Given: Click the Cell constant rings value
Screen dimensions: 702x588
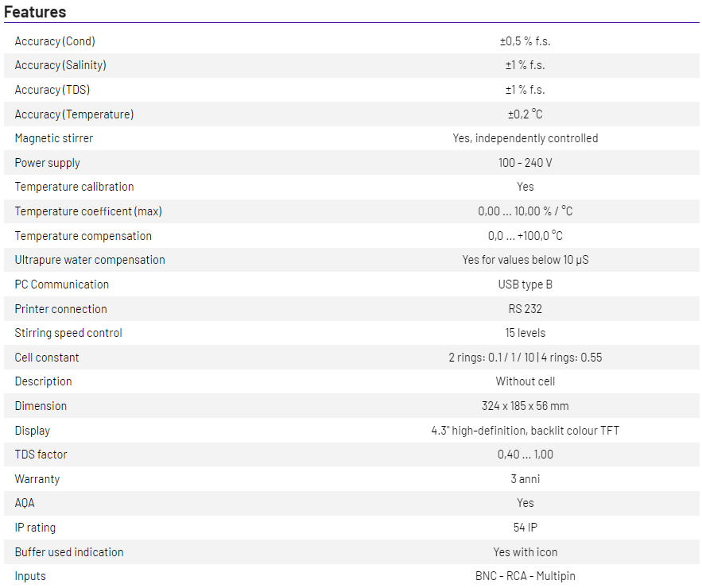Looking at the screenshot, I should pos(525,358).
